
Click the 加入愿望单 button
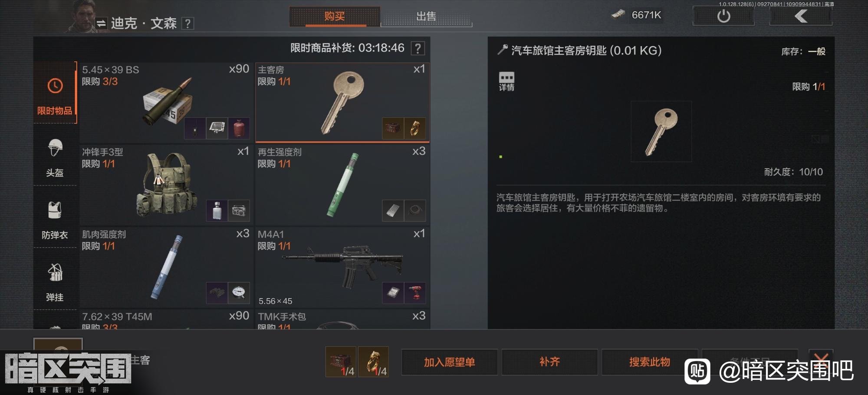click(449, 362)
